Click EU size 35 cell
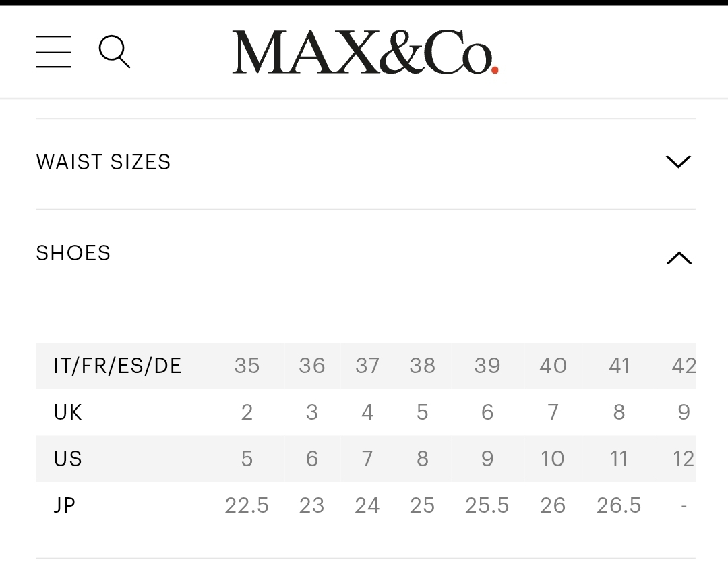The image size is (728, 564). (x=247, y=366)
